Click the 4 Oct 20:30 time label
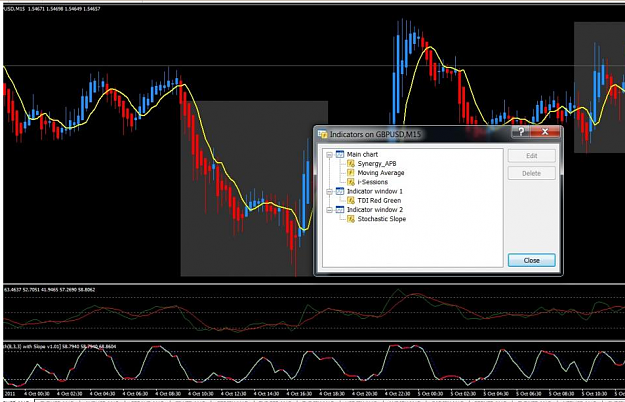Image resolution: width=625 pixels, height=402 pixels. click(x=364, y=394)
